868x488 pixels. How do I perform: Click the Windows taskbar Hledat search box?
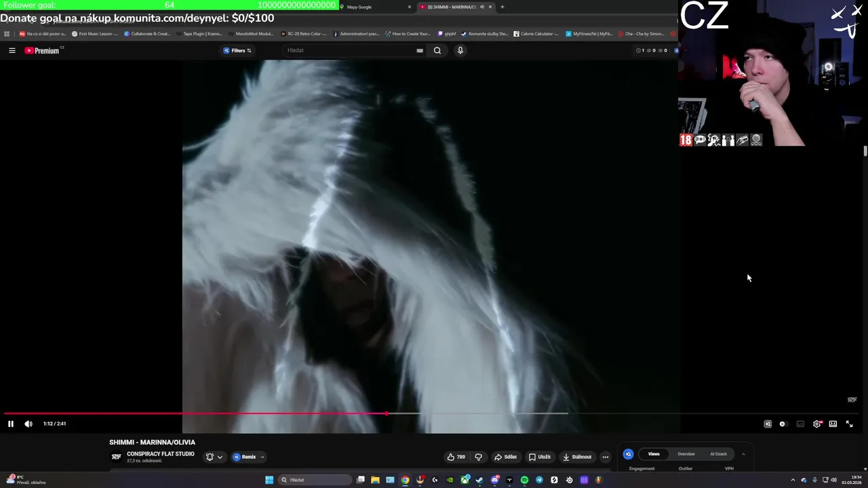point(314,480)
